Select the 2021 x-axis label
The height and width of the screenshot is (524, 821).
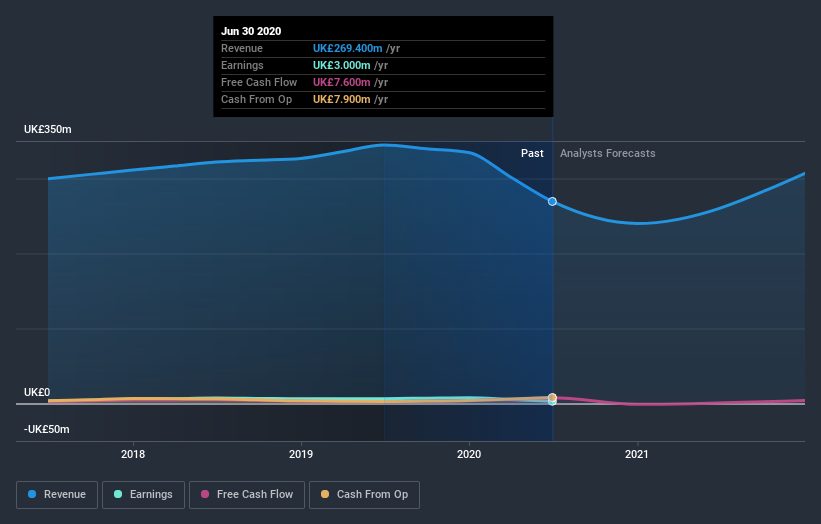click(637, 454)
